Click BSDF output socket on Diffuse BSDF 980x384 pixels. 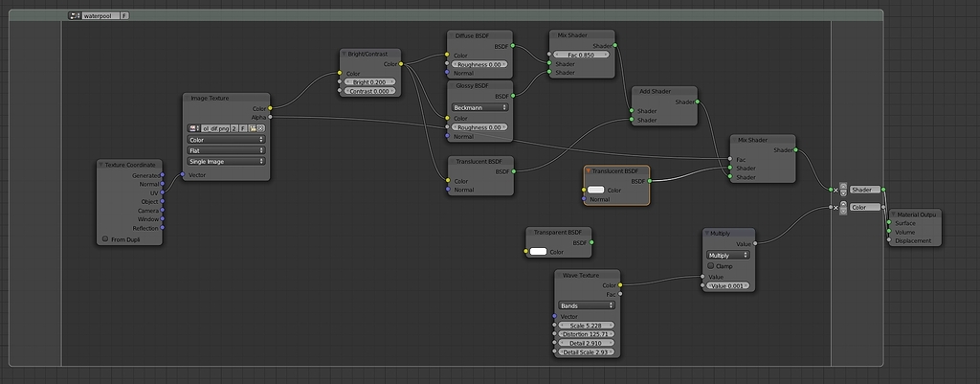pyautogui.click(x=513, y=46)
